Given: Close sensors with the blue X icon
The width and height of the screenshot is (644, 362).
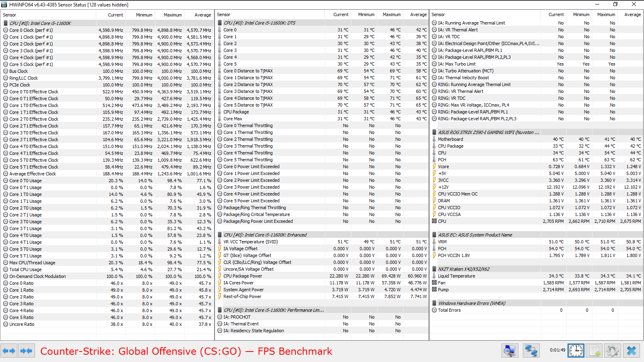Looking at the screenshot, I should tap(632, 351).
